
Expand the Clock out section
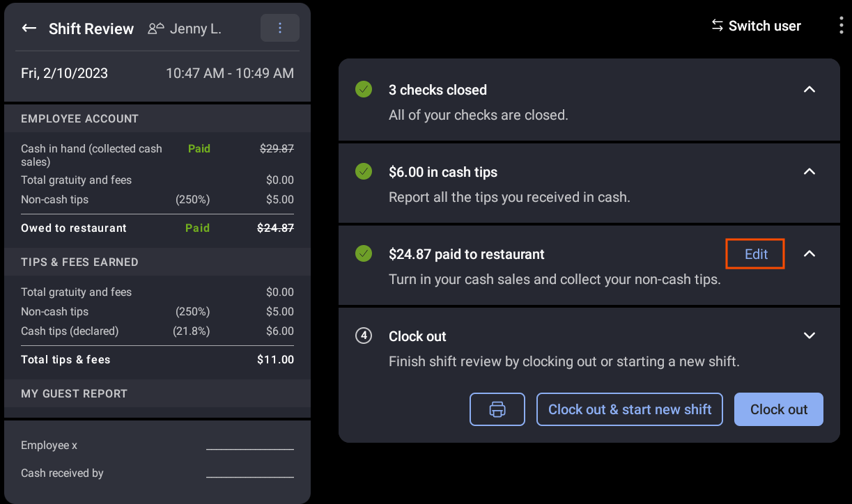pyautogui.click(x=810, y=336)
